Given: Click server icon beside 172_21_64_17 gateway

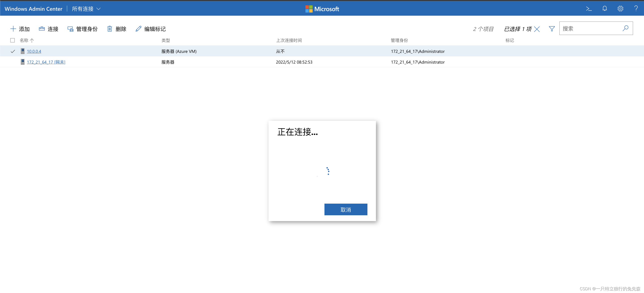Looking at the screenshot, I should (x=23, y=62).
